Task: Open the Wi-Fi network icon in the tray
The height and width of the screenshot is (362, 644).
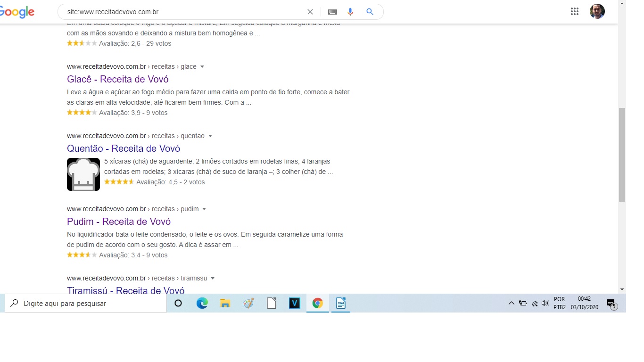Action: tap(535, 304)
